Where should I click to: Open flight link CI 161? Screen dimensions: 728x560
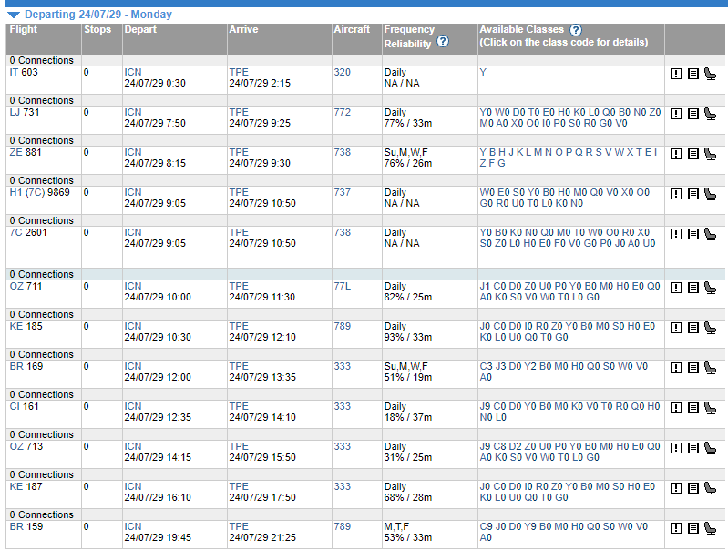[x=24, y=406]
